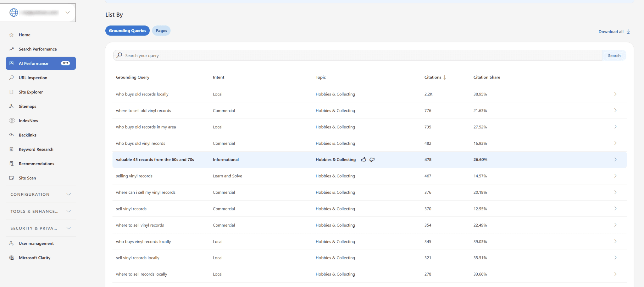The height and width of the screenshot is (287, 644).
Task: Give thumbs up on highlighted topic row
Action: 364,160
